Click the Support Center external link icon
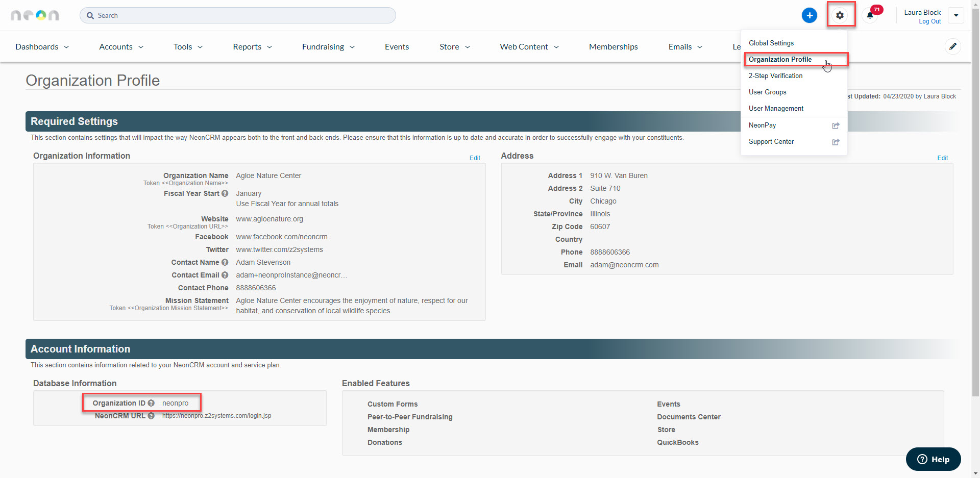Image resolution: width=980 pixels, height=478 pixels. tap(836, 142)
